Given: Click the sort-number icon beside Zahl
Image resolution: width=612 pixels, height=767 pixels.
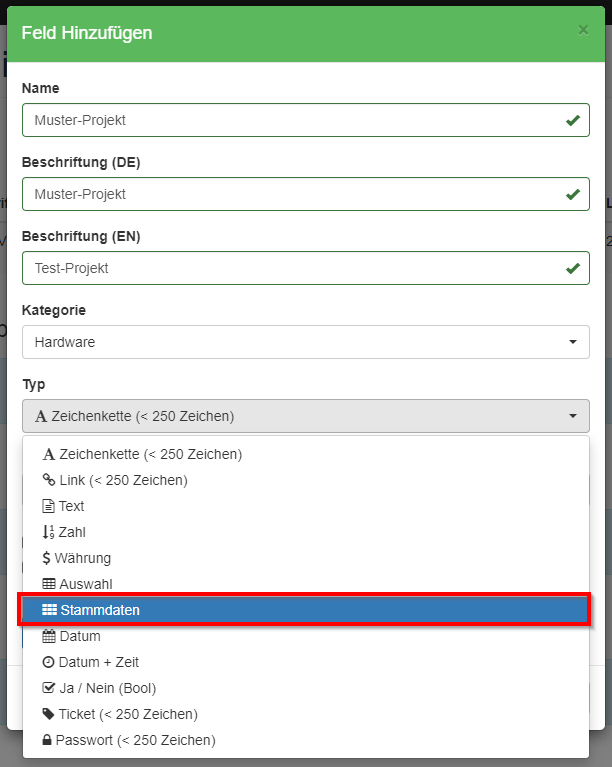Looking at the screenshot, I should [x=49, y=532].
